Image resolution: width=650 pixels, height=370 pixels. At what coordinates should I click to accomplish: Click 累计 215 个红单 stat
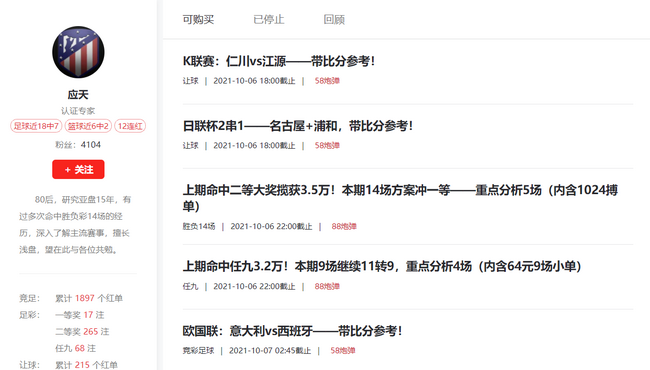coord(86,365)
